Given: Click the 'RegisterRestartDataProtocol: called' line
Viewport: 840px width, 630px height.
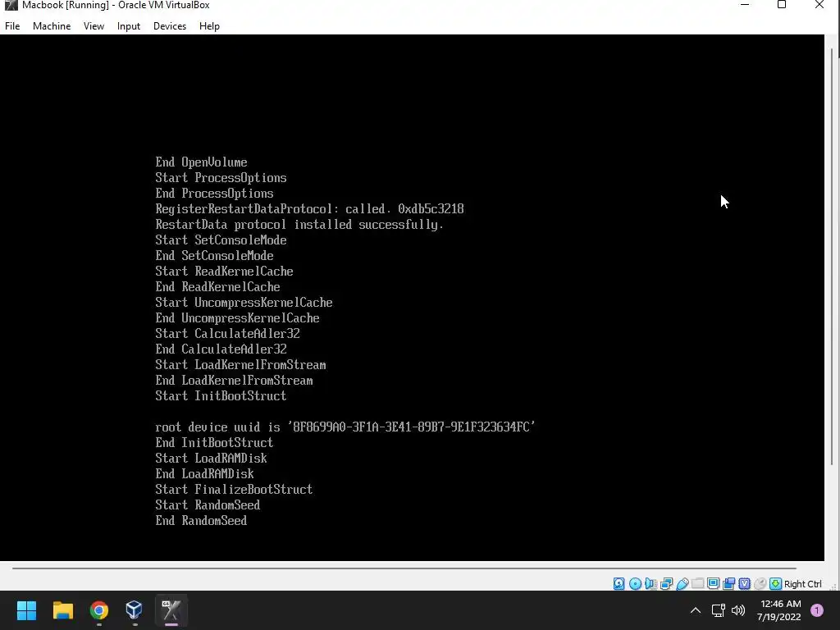Looking at the screenshot, I should (x=309, y=209).
